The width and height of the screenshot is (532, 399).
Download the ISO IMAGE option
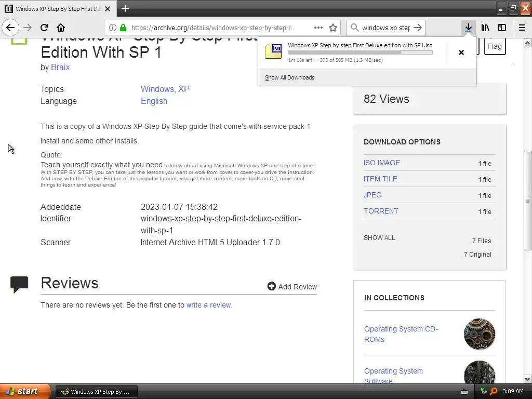coord(382,163)
